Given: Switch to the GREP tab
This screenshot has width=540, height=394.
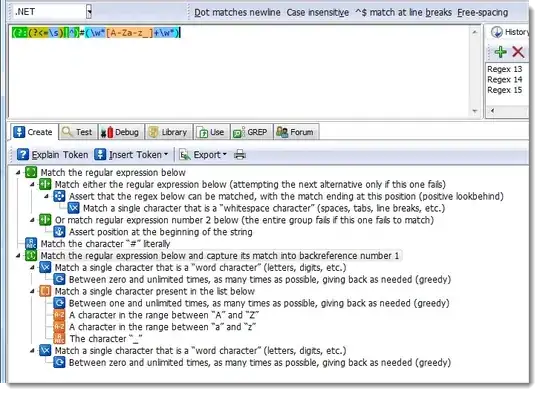Looking at the screenshot, I should pyautogui.click(x=251, y=132).
